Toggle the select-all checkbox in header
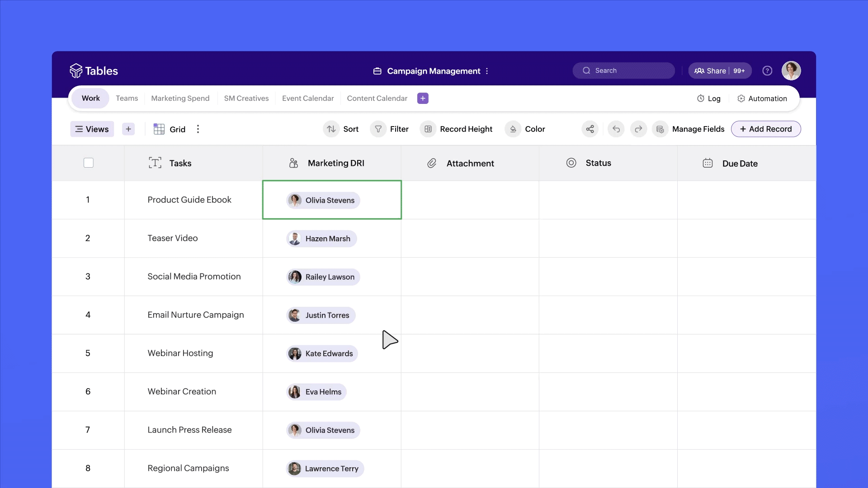Screen dimensions: 868x488 89,163
